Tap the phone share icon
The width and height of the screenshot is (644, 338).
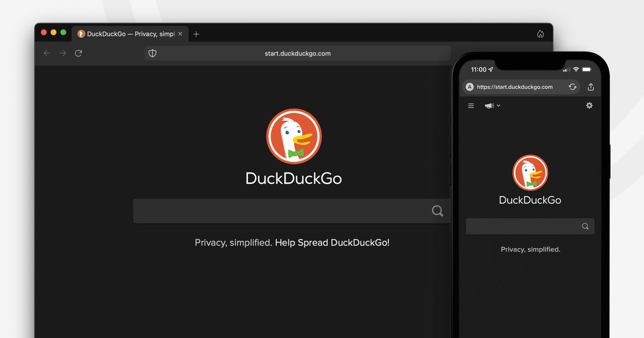591,87
